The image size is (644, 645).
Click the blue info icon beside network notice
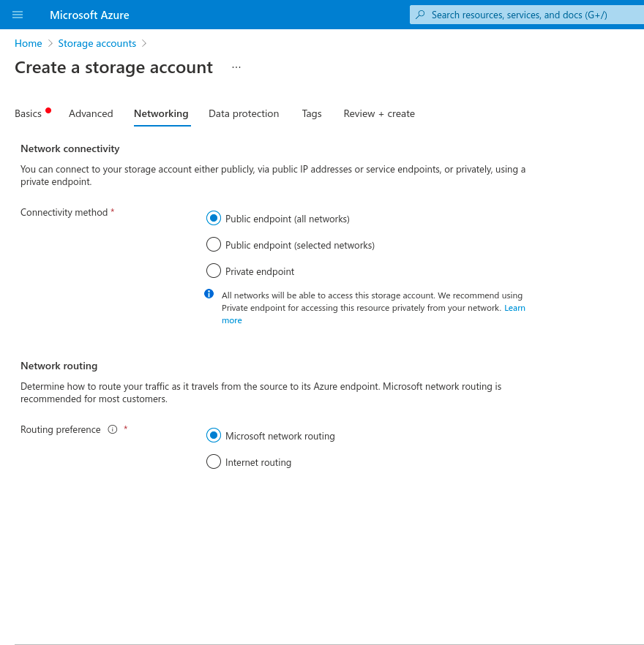tap(209, 294)
